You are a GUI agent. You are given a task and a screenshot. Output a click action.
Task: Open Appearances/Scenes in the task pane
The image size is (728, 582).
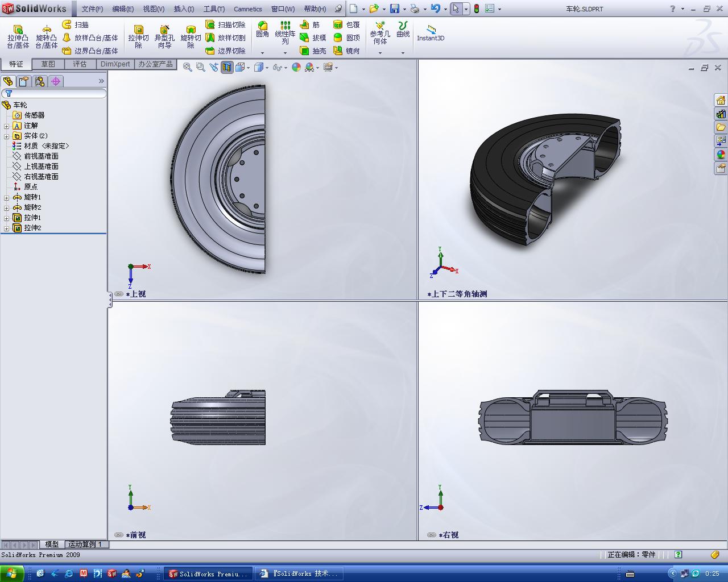(x=721, y=155)
